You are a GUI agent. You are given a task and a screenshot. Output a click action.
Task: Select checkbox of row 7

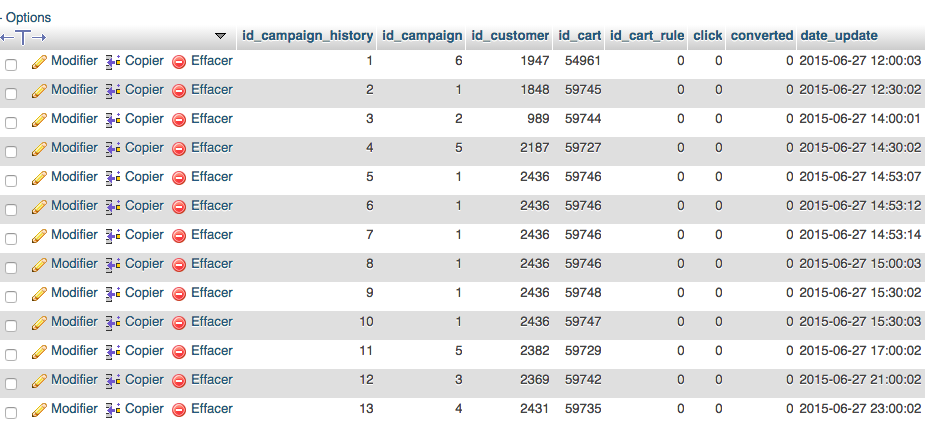pos(12,239)
